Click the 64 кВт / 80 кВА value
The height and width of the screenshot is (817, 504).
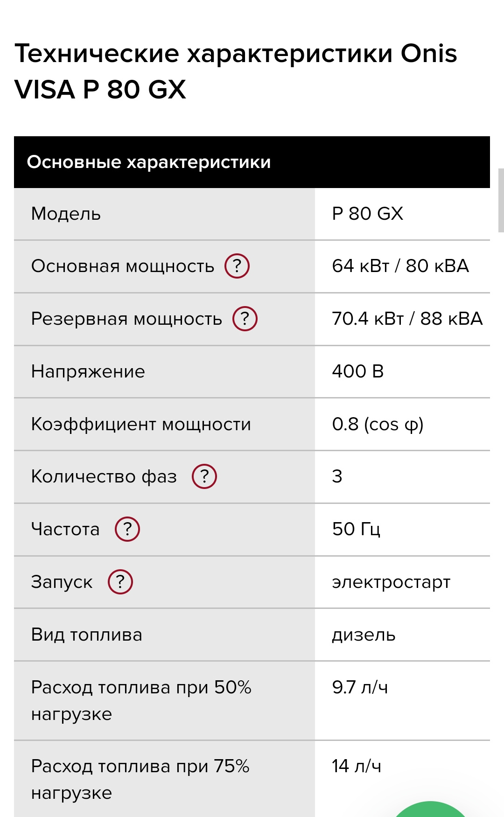click(400, 266)
